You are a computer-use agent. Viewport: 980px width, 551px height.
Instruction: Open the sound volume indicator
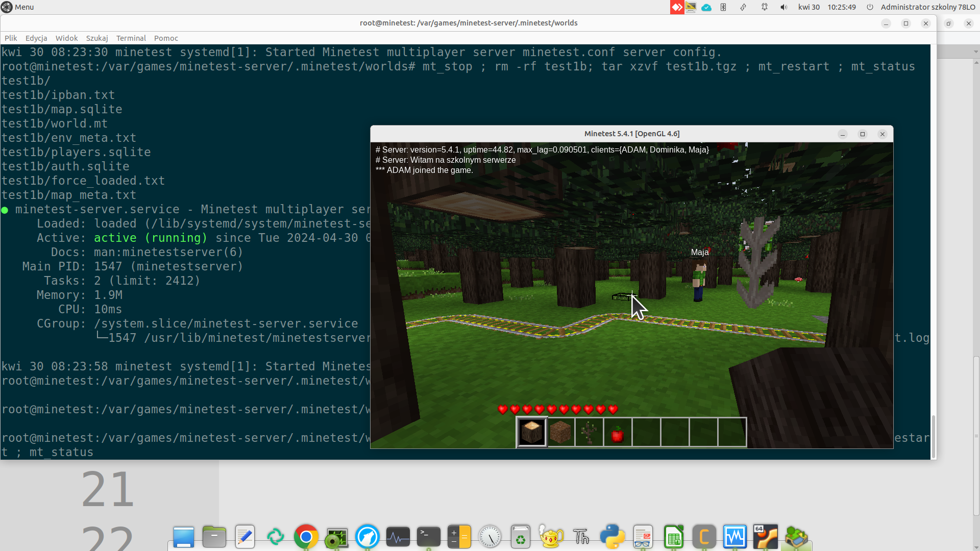tap(783, 7)
